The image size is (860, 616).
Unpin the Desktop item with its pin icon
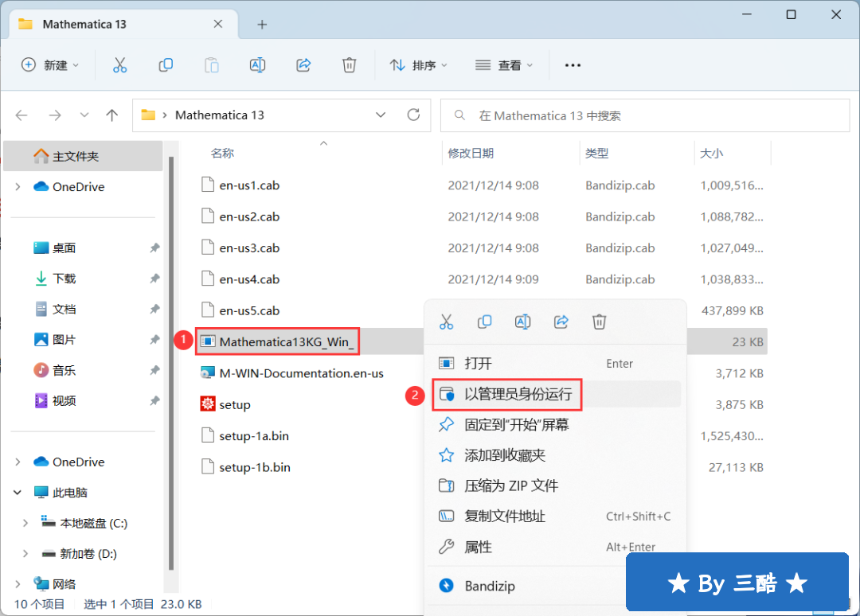pos(154,248)
